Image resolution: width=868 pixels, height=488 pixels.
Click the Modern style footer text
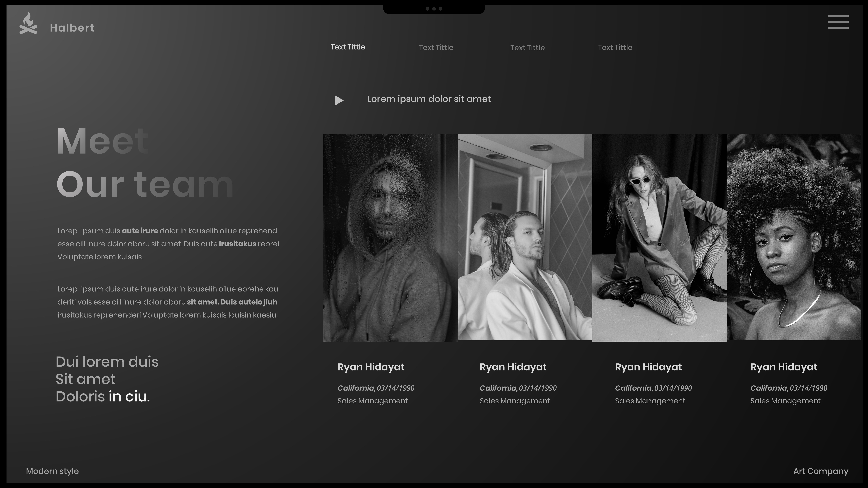click(x=52, y=471)
